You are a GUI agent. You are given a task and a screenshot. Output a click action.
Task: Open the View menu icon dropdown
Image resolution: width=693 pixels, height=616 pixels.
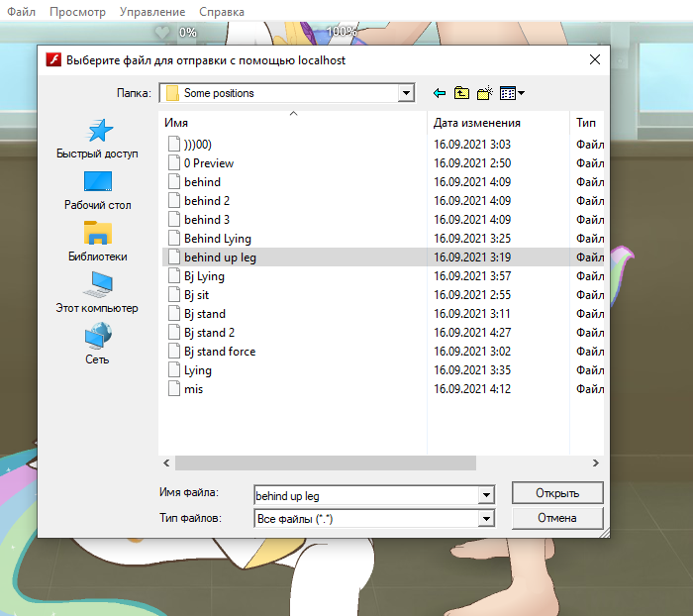(512, 93)
